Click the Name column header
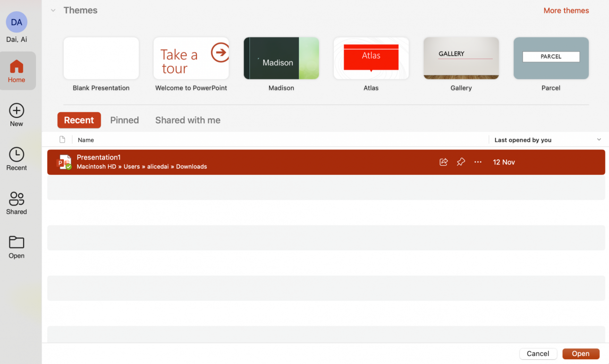The height and width of the screenshot is (364, 609). (86, 140)
